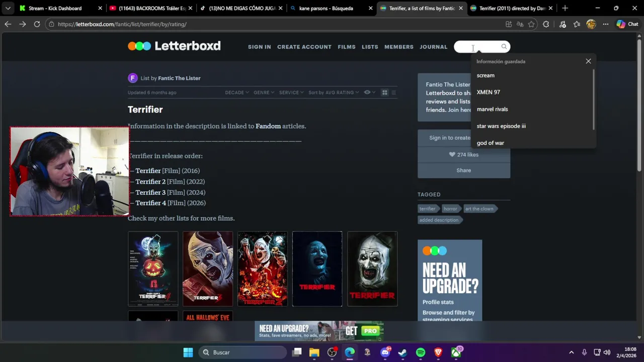Click the search magnifier icon in Letterboxd
Viewport: 644px width, 362px height.
[x=504, y=47]
